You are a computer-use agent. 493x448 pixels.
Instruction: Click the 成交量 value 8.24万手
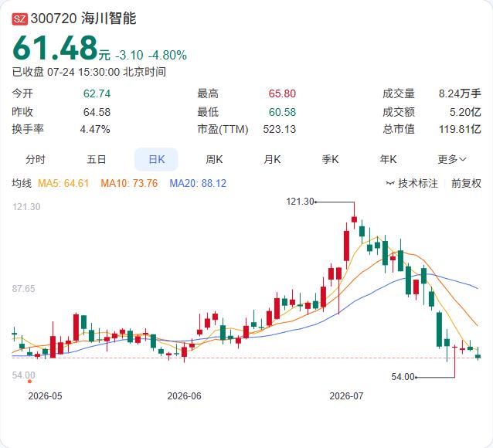point(460,93)
